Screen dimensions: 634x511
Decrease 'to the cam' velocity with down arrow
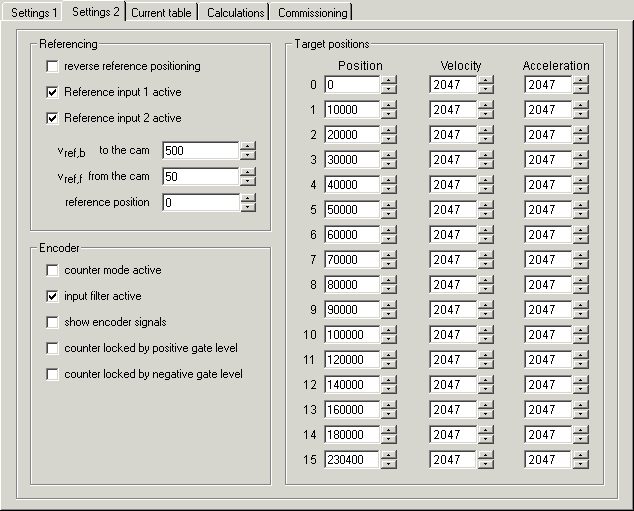click(x=248, y=155)
